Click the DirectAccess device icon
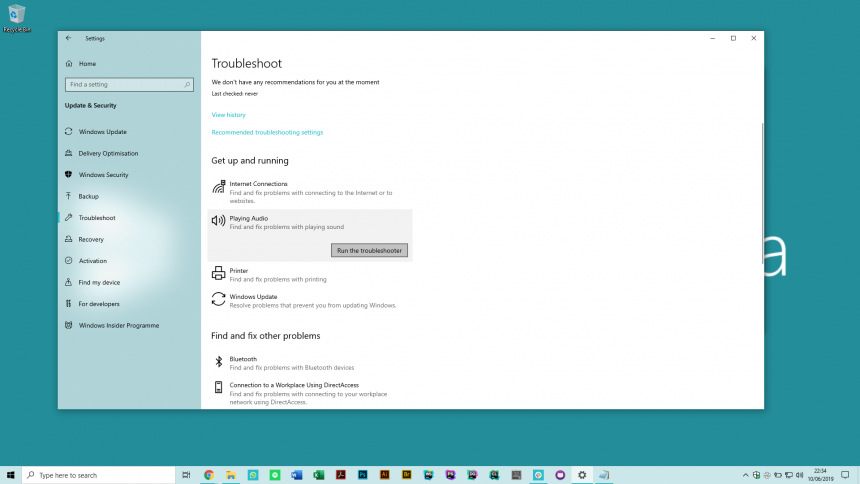 pyautogui.click(x=218, y=387)
